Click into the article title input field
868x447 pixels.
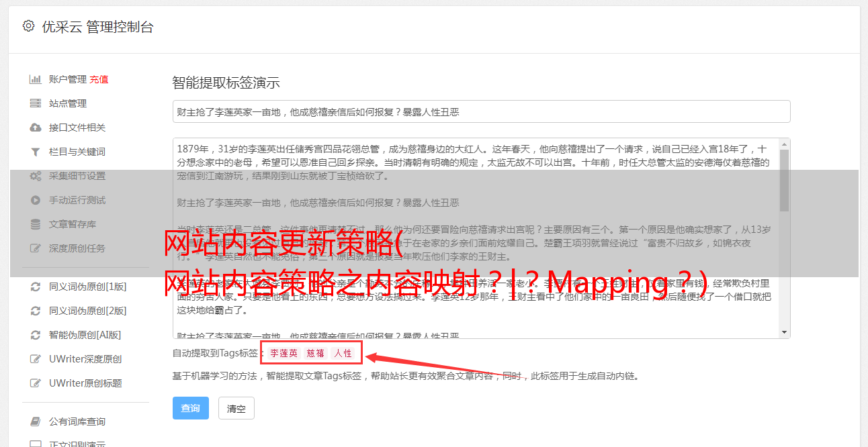[481, 111]
